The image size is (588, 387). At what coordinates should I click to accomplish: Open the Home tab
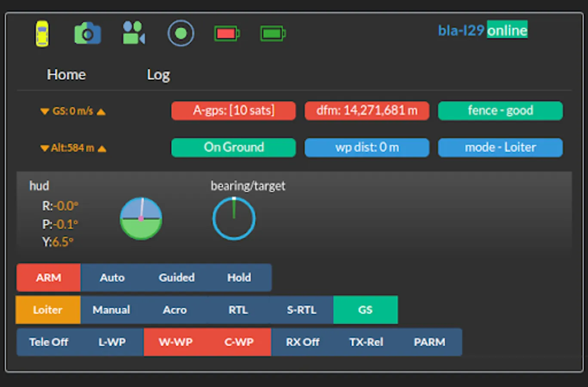(66, 75)
